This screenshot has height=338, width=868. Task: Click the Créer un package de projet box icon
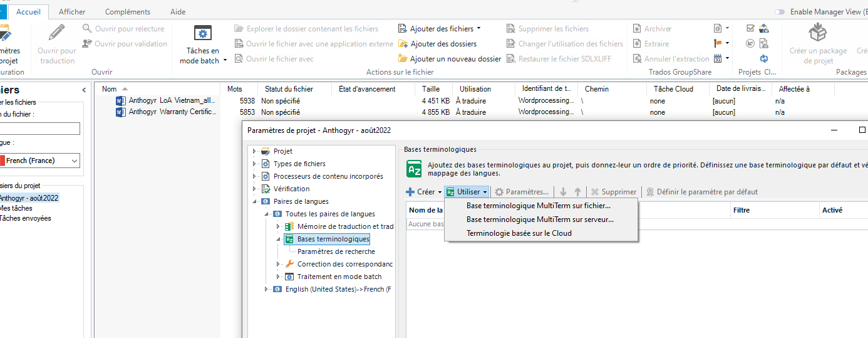(818, 32)
